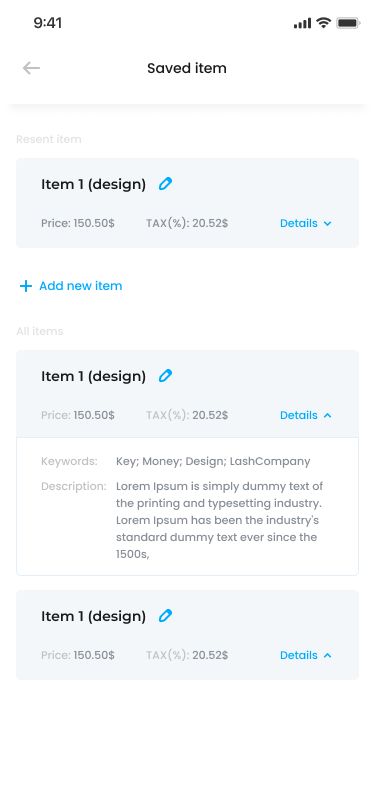Screen dimensions: 375x812
Task: Select the recent Item 1 (design) title
Action: pos(93,184)
